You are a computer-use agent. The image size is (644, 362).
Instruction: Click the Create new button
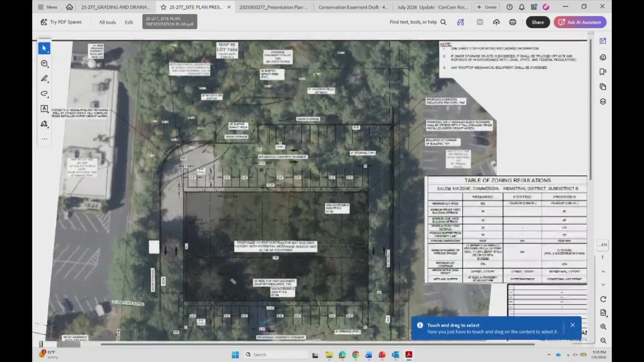coord(487,7)
